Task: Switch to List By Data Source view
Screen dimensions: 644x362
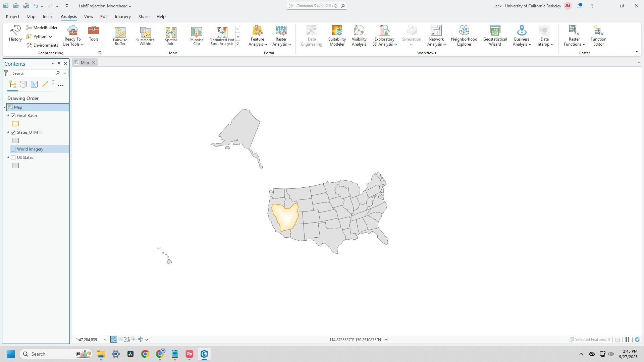Action: pyautogui.click(x=23, y=84)
